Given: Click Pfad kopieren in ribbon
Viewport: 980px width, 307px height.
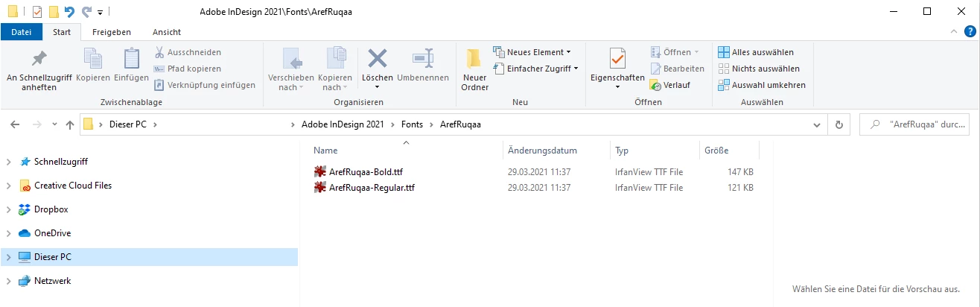Looking at the screenshot, I should (188, 69).
